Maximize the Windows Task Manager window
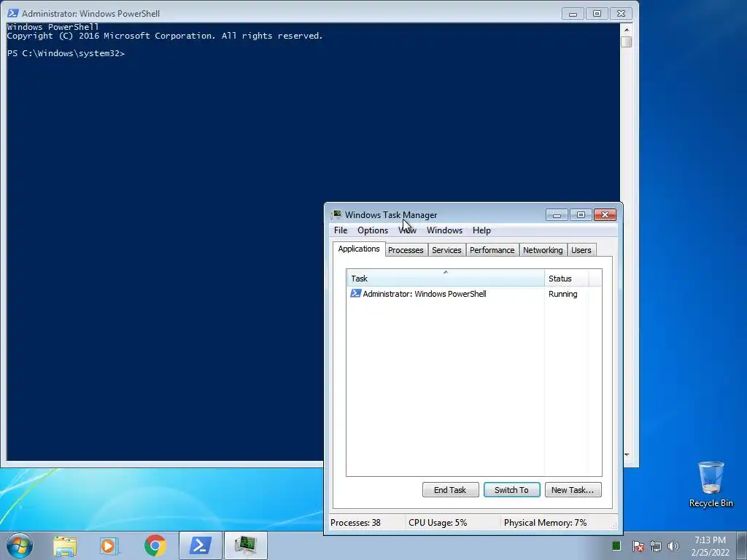Image resolution: width=747 pixels, height=560 pixels. tap(581, 215)
